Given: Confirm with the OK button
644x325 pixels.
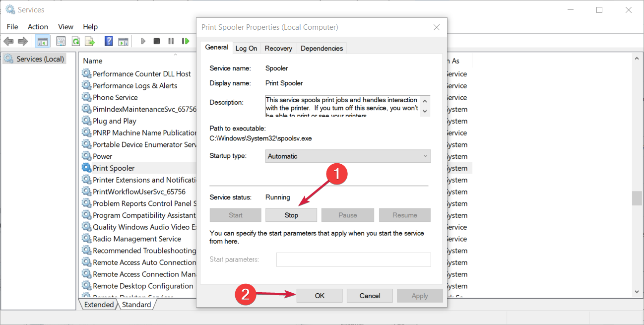Looking at the screenshot, I should pyautogui.click(x=320, y=296).
